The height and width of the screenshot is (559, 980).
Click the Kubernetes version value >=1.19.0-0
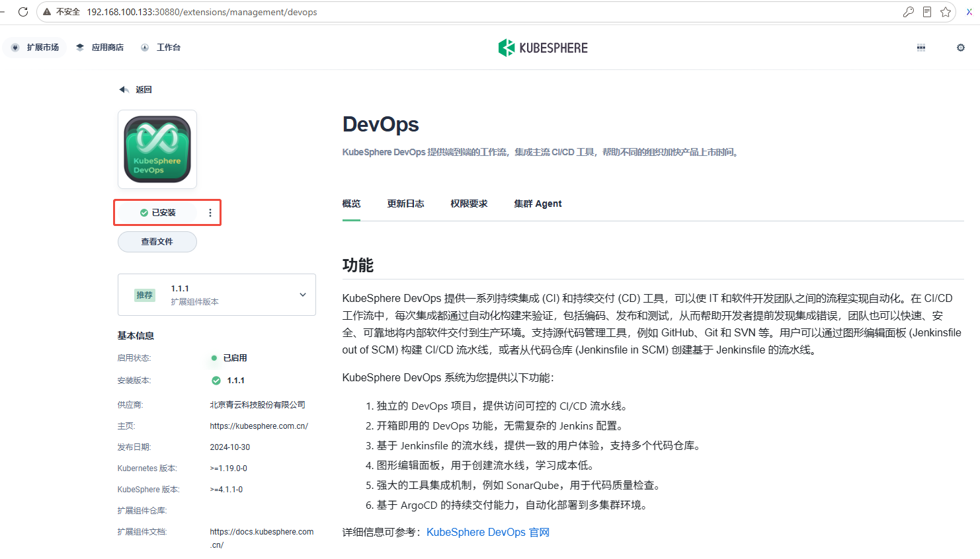(x=229, y=468)
